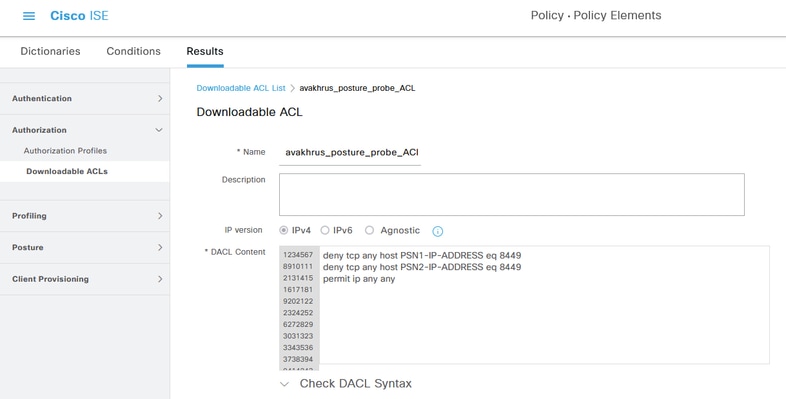Open the hamburger navigation menu

tap(29, 16)
